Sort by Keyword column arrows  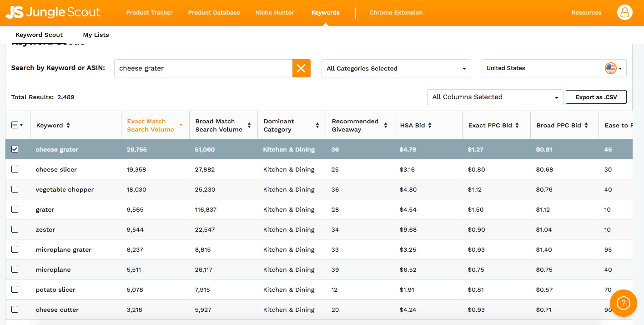click(68, 125)
